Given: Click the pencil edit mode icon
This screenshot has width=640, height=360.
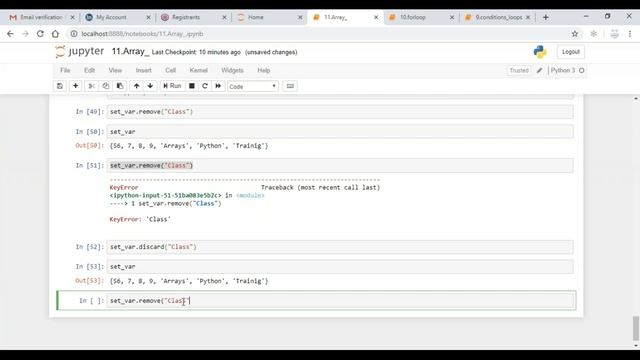Looking at the screenshot, I should 539,70.
